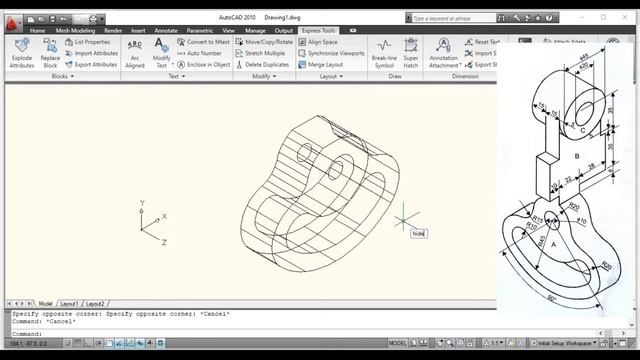Click Open in the quick access toolbar
This screenshot has width=640, height=360.
point(41,19)
